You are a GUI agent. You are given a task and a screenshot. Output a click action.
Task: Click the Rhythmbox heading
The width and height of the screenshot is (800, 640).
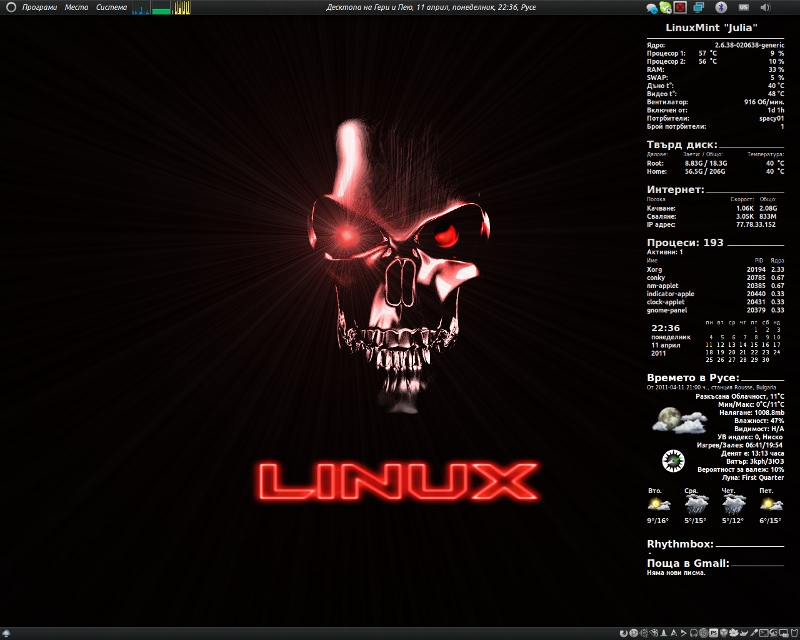click(680, 544)
